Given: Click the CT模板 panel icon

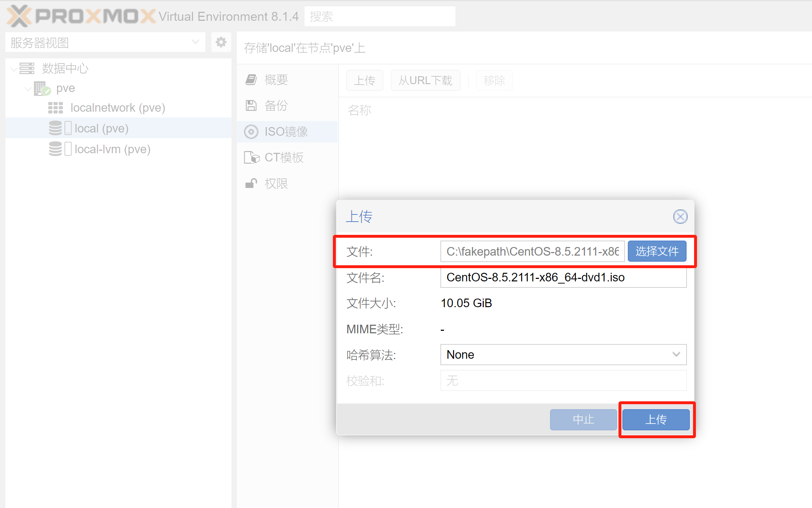Looking at the screenshot, I should coord(252,156).
